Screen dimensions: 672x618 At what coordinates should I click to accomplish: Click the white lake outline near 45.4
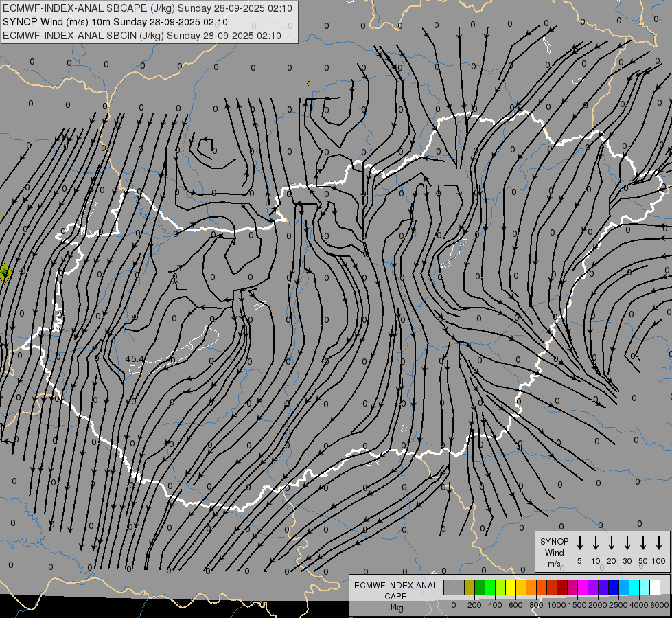(x=174, y=351)
